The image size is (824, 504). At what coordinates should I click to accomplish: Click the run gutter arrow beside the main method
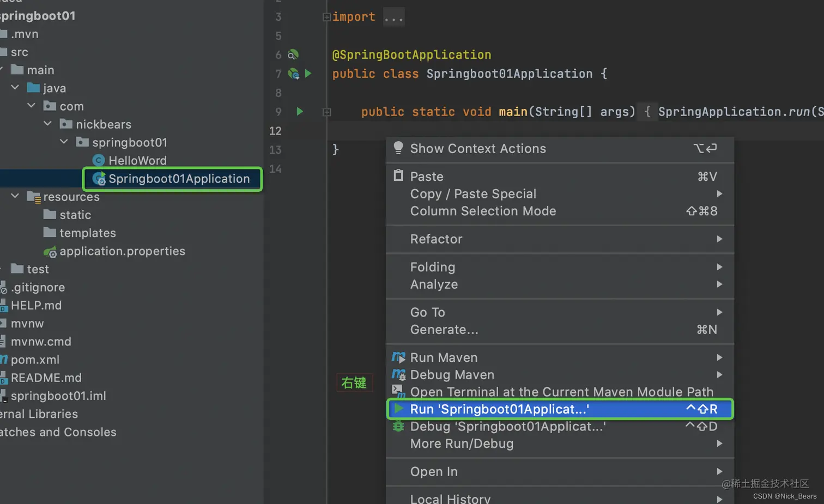pos(300,112)
